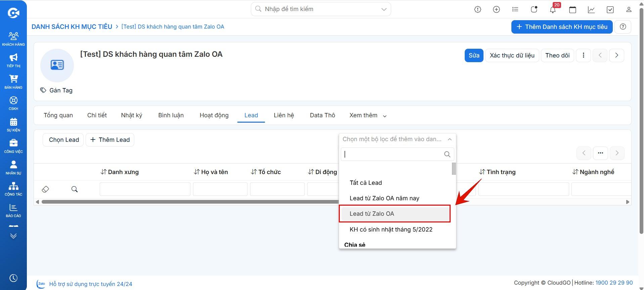The image size is (644, 290).
Task: Click Xác thực dữ liệu button
Action: [512, 55]
